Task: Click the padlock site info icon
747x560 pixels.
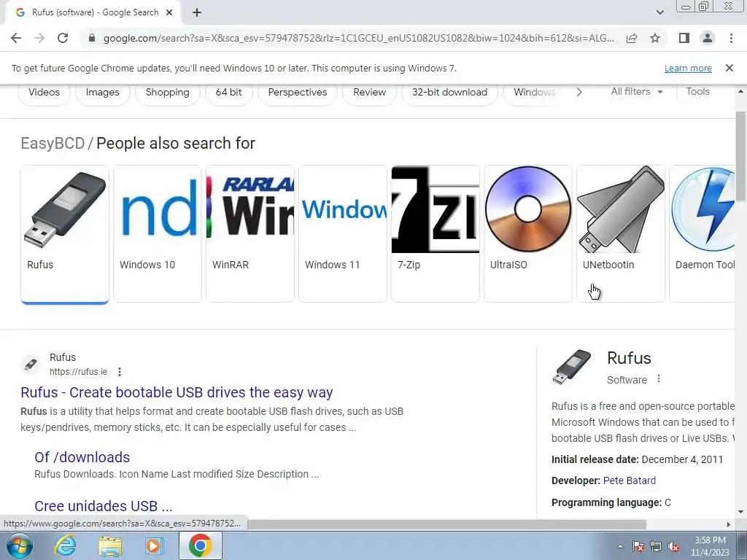Action: [92, 38]
